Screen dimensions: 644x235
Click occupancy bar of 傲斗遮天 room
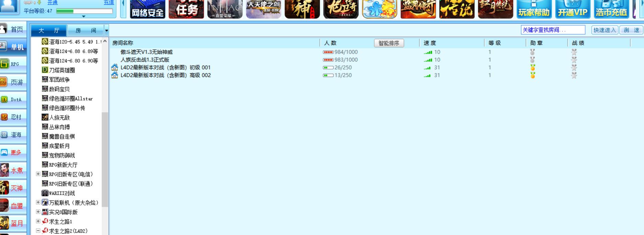tap(328, 52)
